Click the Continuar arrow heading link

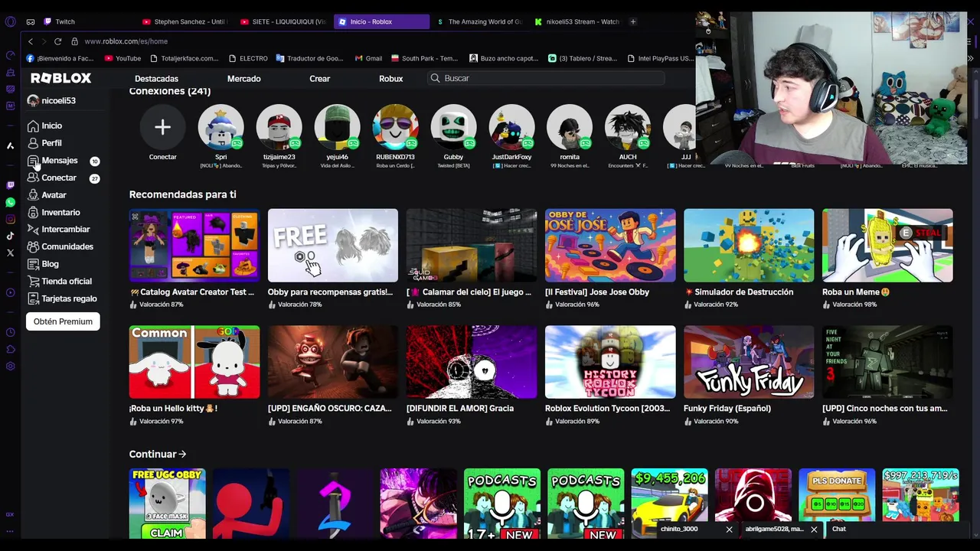click(158, 454)
